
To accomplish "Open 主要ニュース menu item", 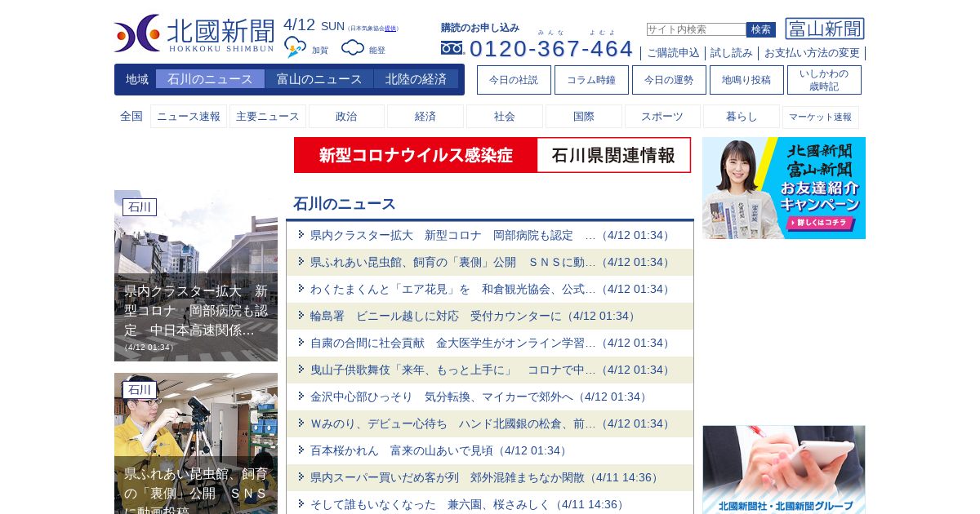I will tap(268, 117).
